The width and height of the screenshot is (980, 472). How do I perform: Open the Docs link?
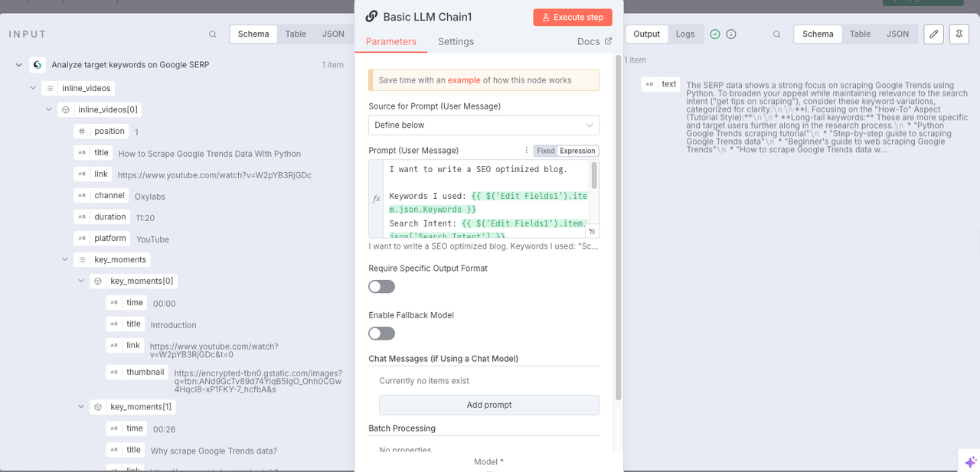[594, 41]
